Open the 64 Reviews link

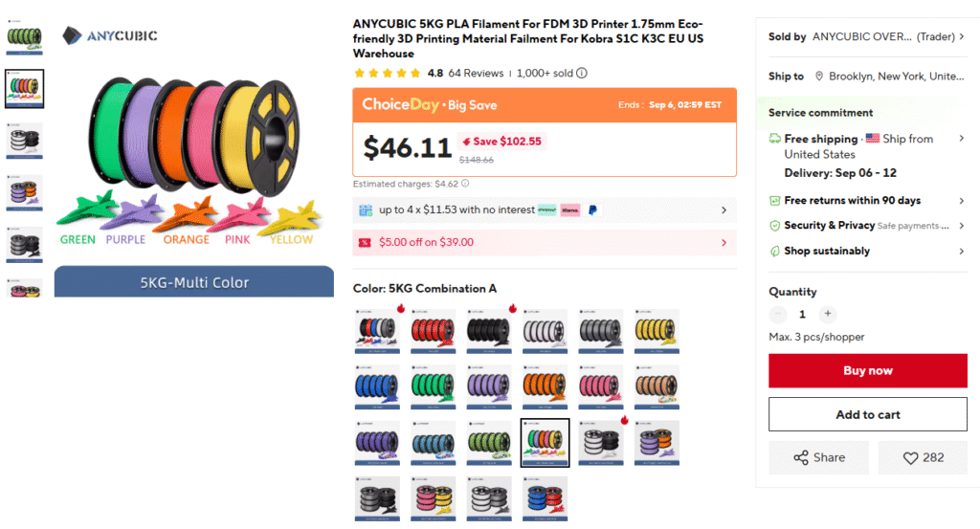476,73
